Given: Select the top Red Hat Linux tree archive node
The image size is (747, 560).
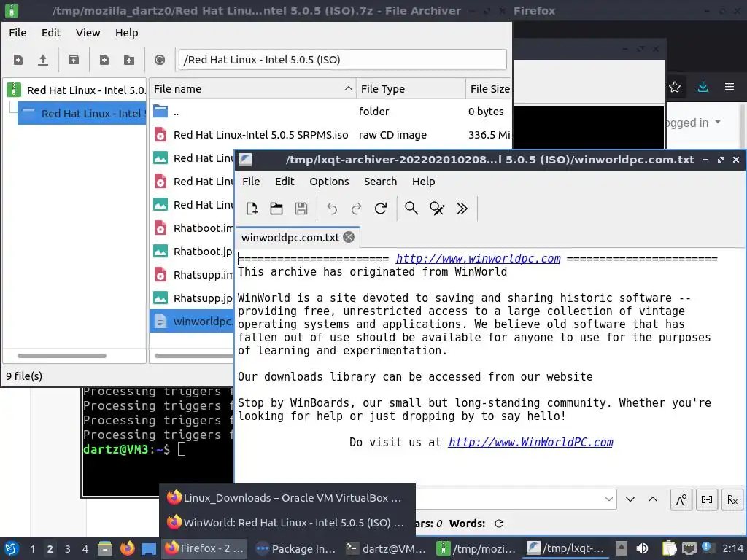Looking at the screenshot, I should tap(76, 90).
